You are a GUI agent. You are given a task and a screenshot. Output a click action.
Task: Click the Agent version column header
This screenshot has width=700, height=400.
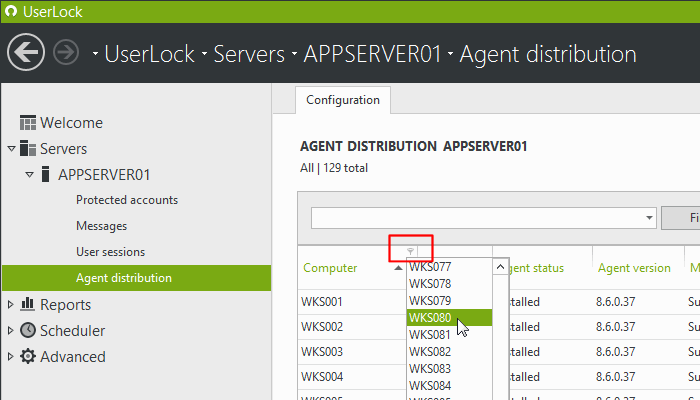coord(634,268)
